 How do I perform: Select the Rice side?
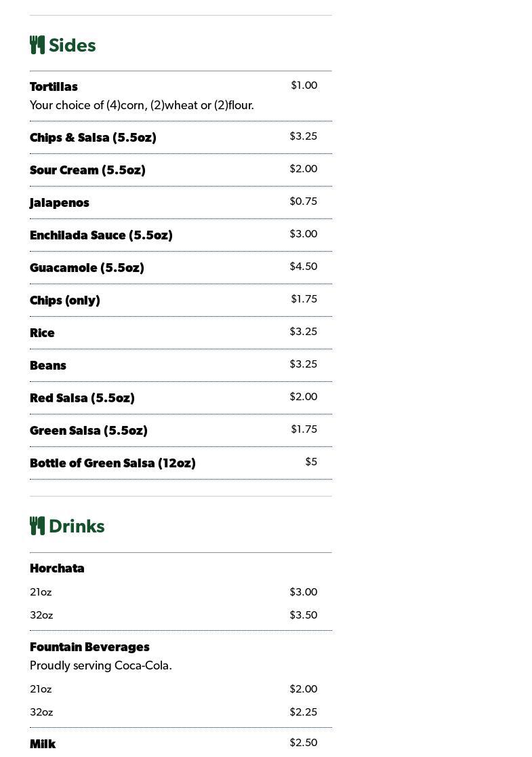pyautogui.click(x=42, y=333)
